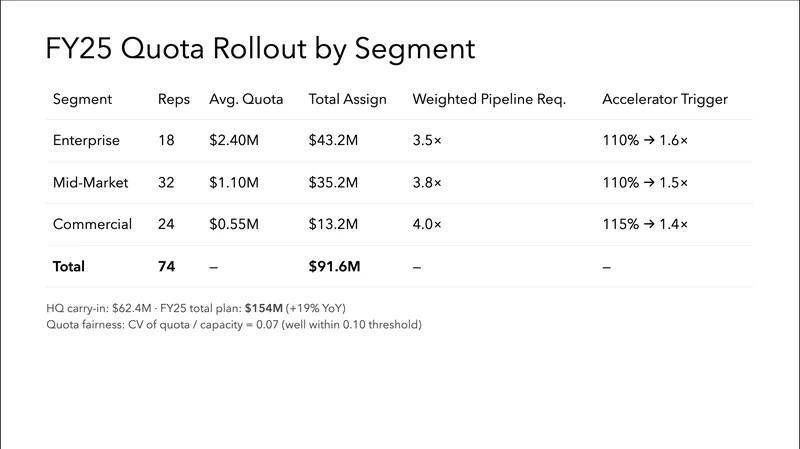Select the "Quota fairness" footnote line
Viewport: 800px width, 449px height.
(x=234, y=324)
